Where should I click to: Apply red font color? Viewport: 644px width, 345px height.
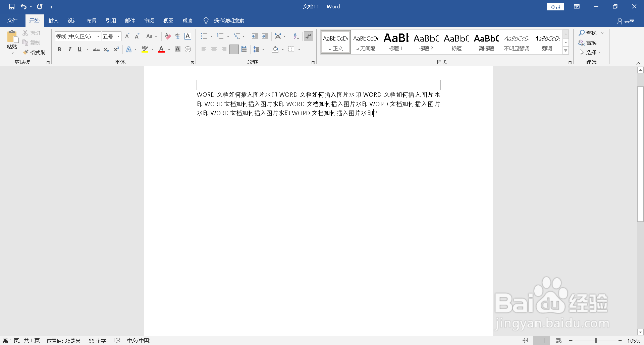161,50
